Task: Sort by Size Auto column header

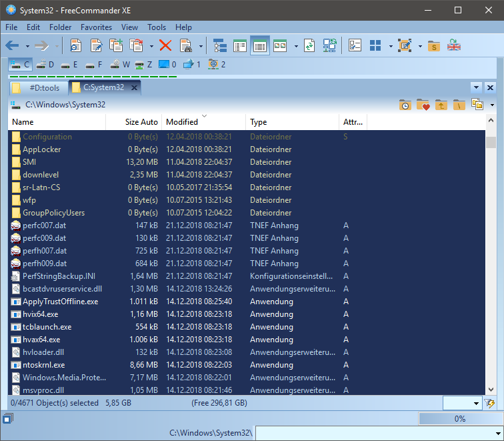Action: (x=134, y=122)
